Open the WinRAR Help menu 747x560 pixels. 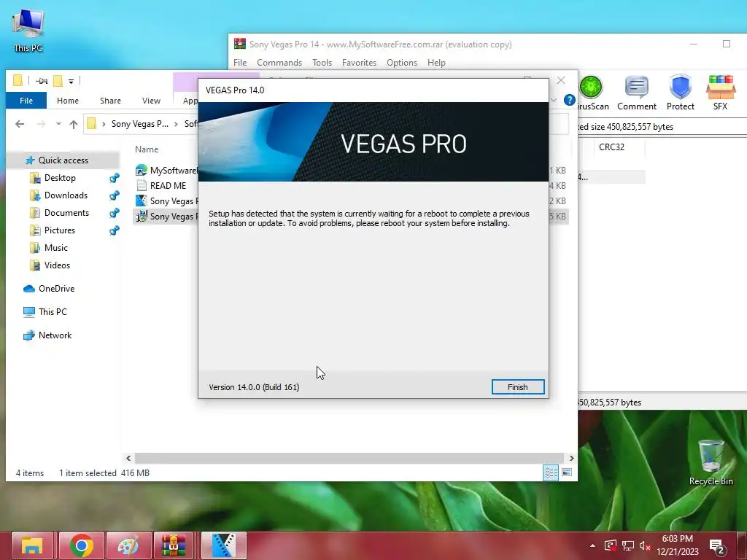pyautogui.click(x=436, y=63)
